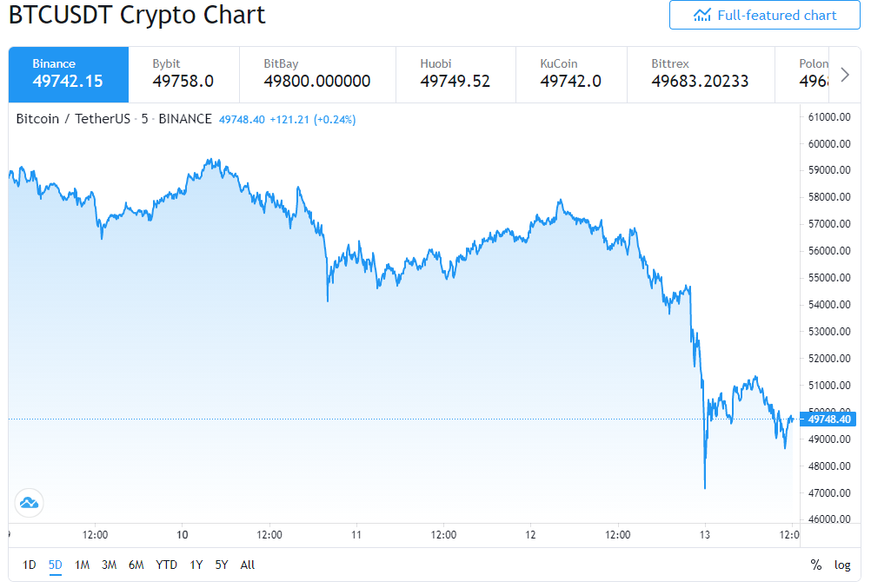Select the YTD range
This screenshot has width=871, height=588.
click(166, 565)
